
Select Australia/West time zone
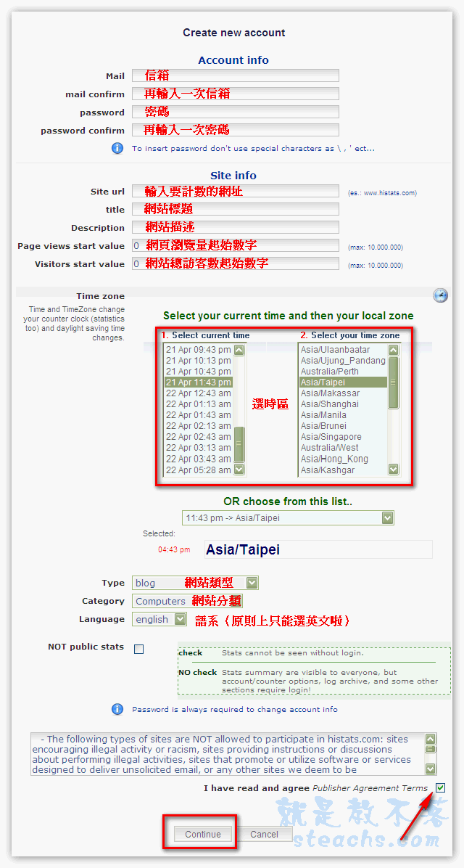click(x=343, y=448)
